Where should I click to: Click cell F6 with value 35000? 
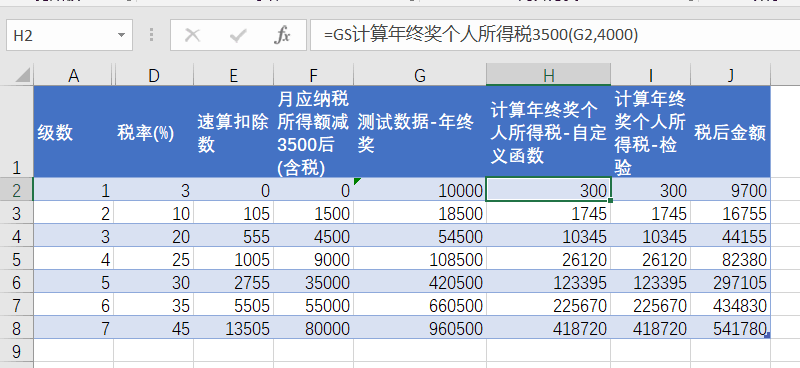(x=313, y=282)
